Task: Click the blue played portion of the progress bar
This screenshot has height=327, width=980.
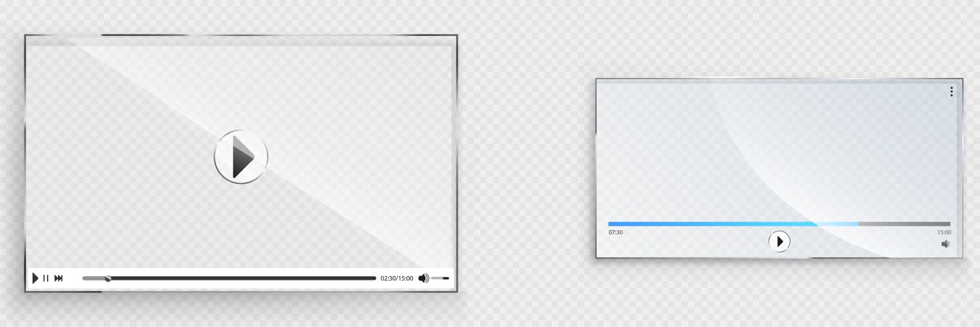Action: (713, 224)
